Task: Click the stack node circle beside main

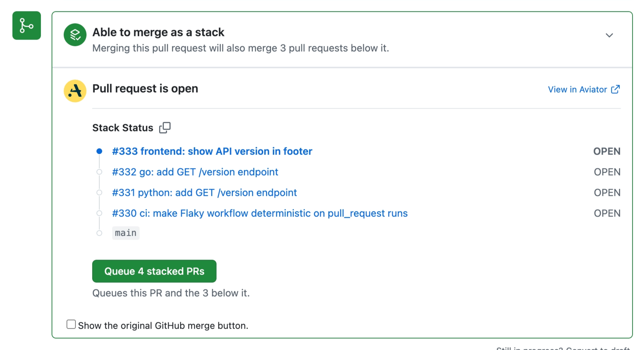Action: click(99, 233)
